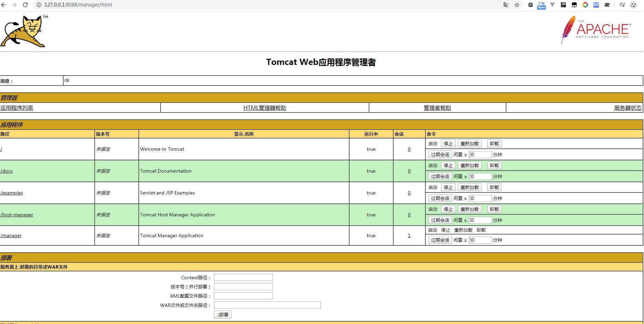Reload the Tomcat manager page
644x324 pixels.
point(25,5)
